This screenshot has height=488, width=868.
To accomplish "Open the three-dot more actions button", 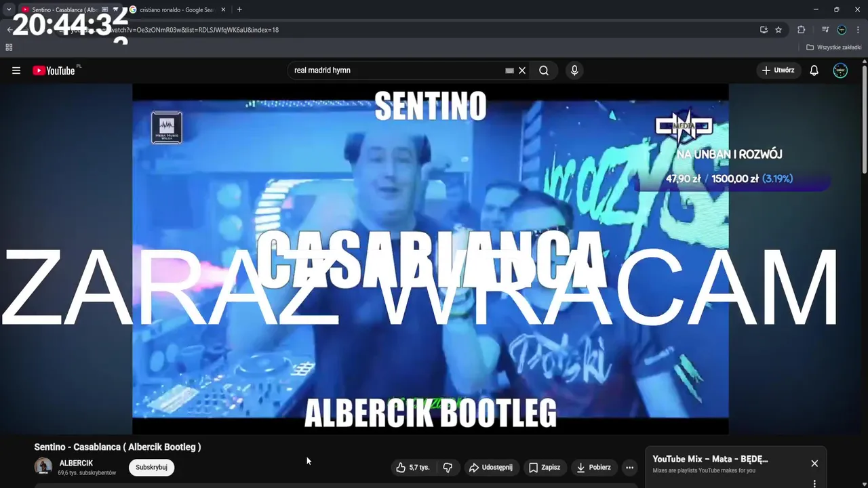I will pos(629,468).
